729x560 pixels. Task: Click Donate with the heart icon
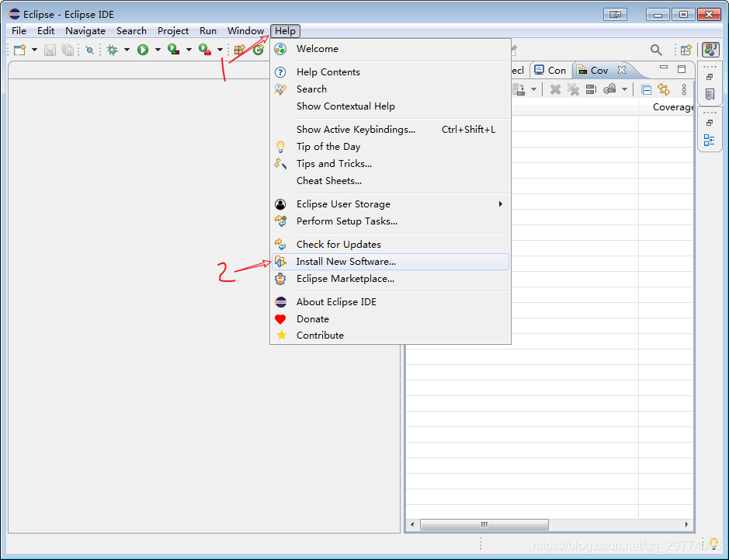(x=390, y=319)
